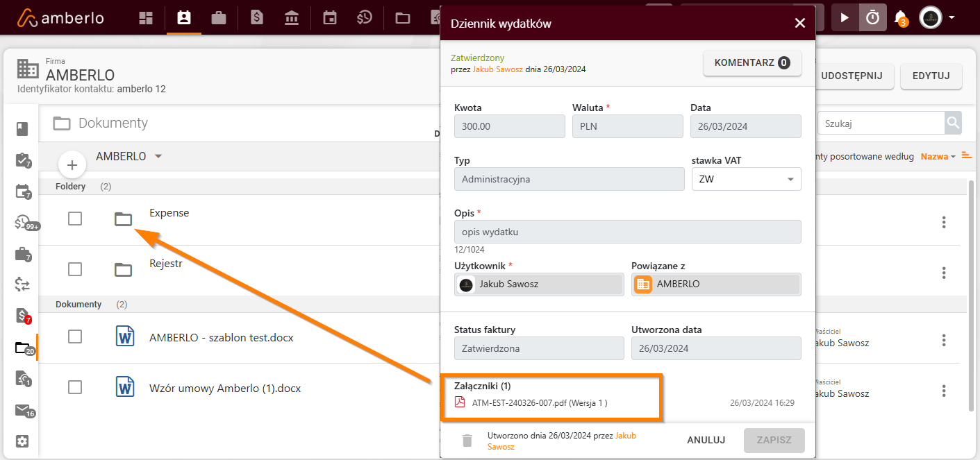Open the document search icon with badge 1
980x460 pixels.
[x=23, y=379]
